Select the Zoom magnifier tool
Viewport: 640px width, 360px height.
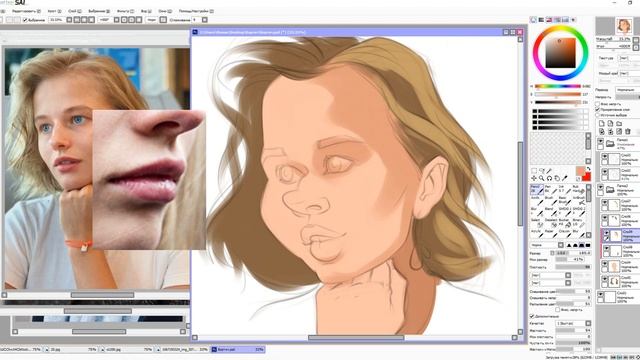542,178
